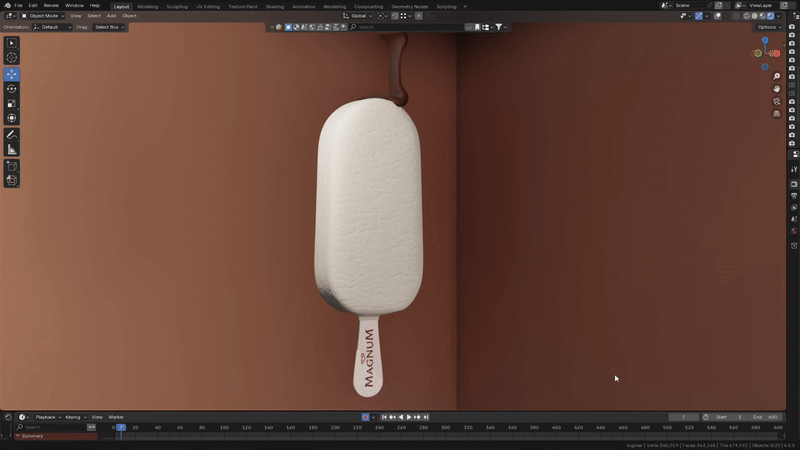800x450 pixels.
Task: Toggle viewport overlays
Action: pyautogui.click(x=717, y=16)
